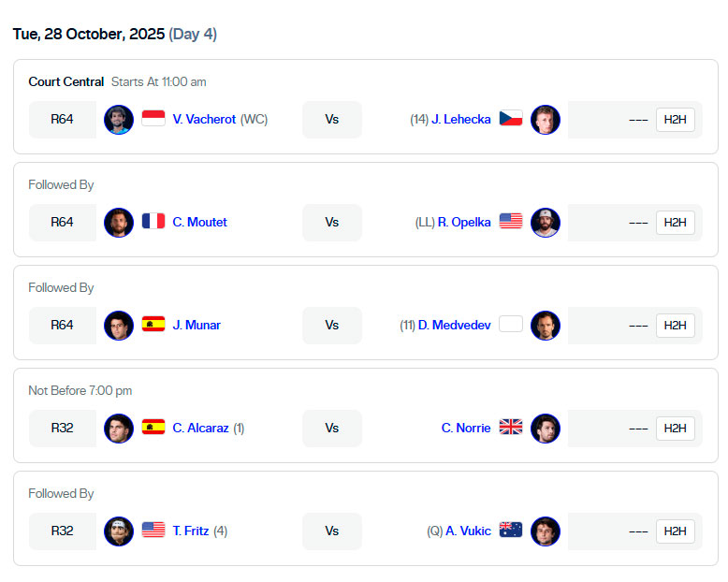Click the Czech flag beside J. Lehecka

[511, 119]
